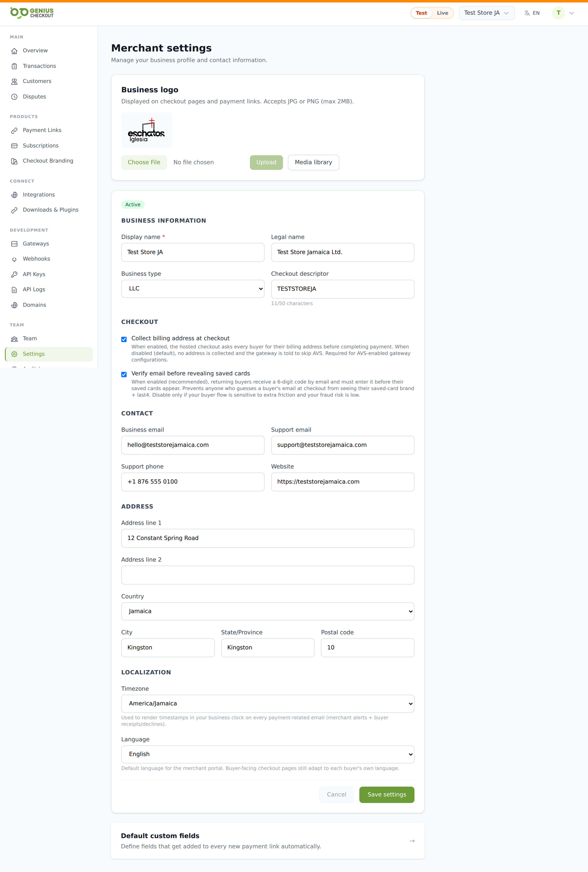Click the City field

click(168, 647)
